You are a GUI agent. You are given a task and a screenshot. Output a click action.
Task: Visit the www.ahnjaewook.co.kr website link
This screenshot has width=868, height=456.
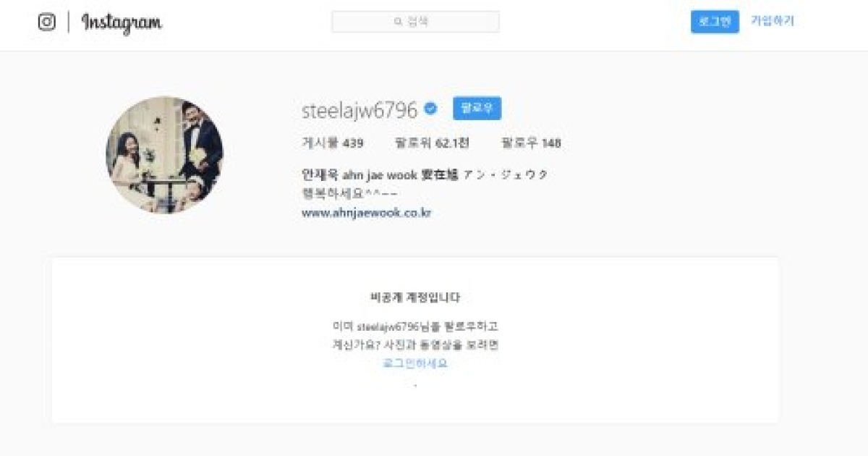[366, 214]
